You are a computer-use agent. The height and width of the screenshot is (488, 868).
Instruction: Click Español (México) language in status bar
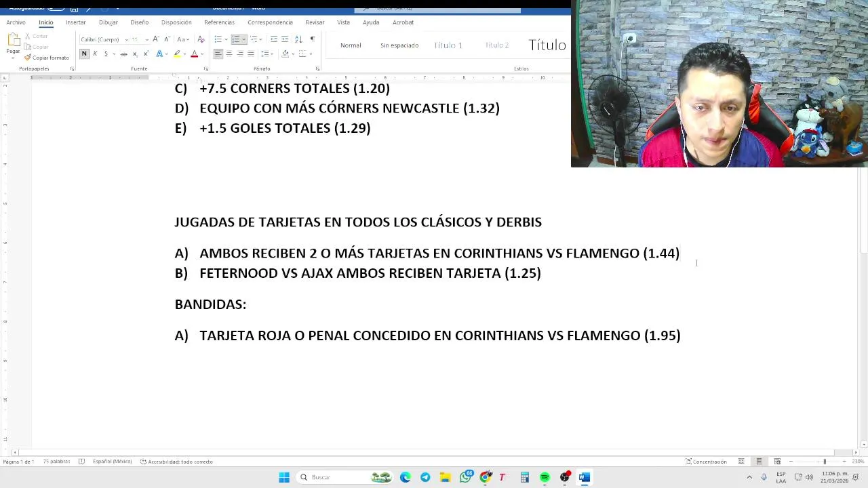112,462
